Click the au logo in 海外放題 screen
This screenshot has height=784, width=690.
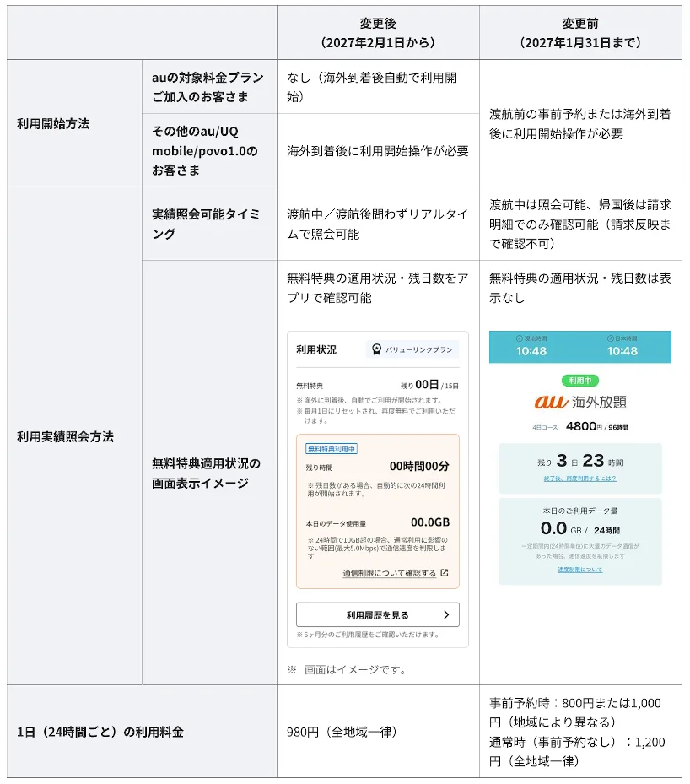551,402
